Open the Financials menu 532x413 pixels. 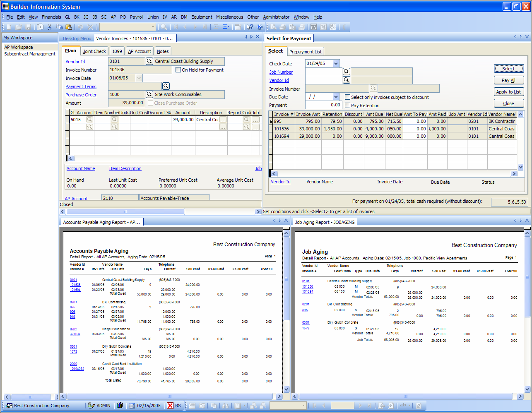point(51,17)
